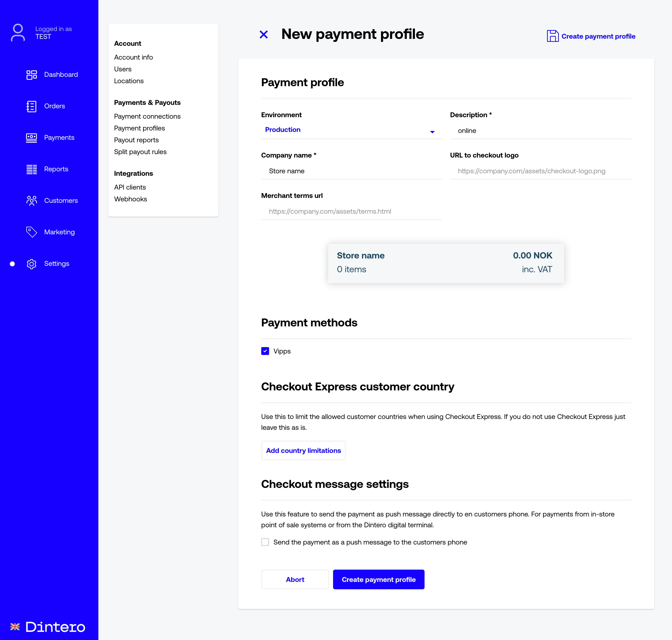Focus the Description field containing online
672x640 pixels.
[x=540, y=131]
